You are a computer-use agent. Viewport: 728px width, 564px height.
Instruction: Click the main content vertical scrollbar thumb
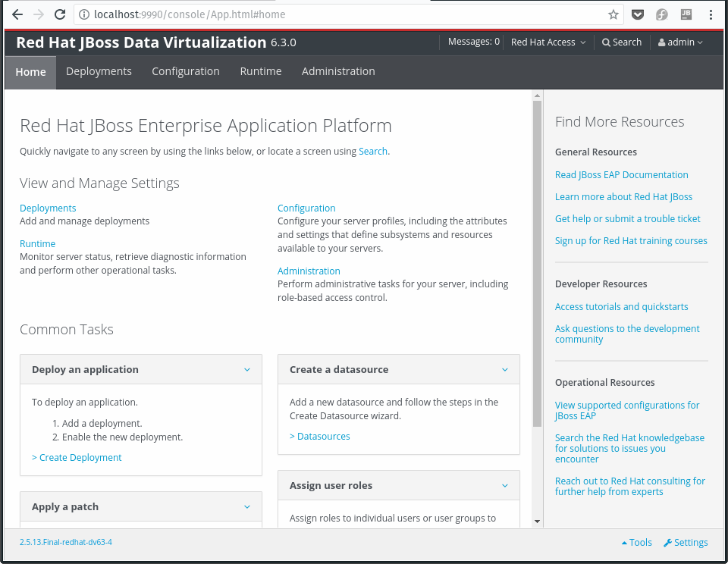click(537, 263)
